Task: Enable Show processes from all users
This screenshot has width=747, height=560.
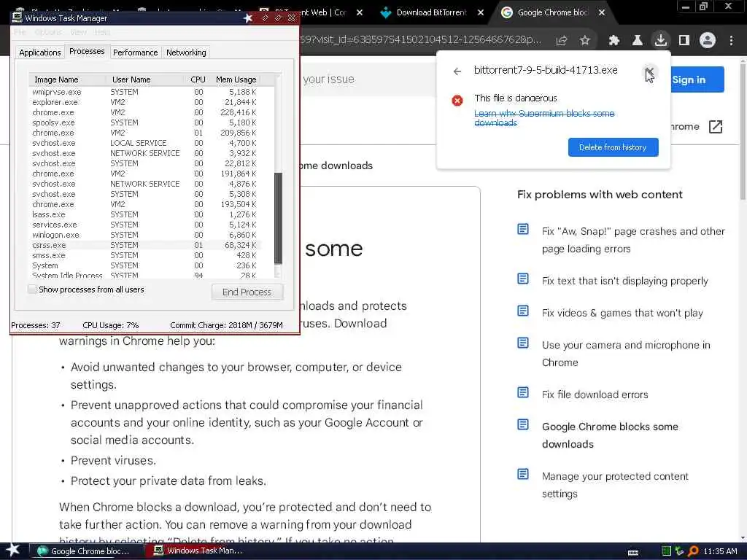Action: [32, 289]
